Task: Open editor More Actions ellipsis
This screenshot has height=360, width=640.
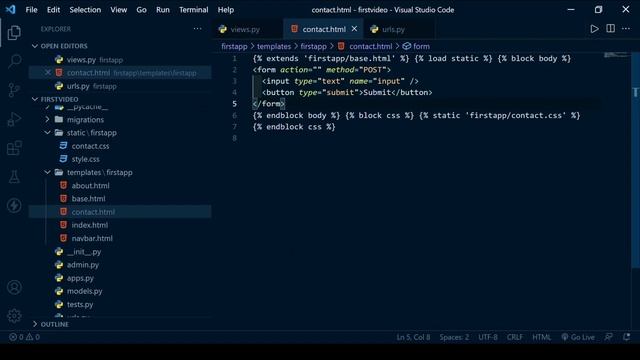Action: 626,29
